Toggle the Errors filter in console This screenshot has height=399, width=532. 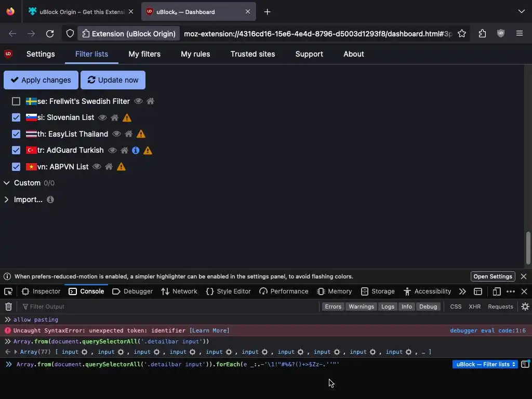333,307
